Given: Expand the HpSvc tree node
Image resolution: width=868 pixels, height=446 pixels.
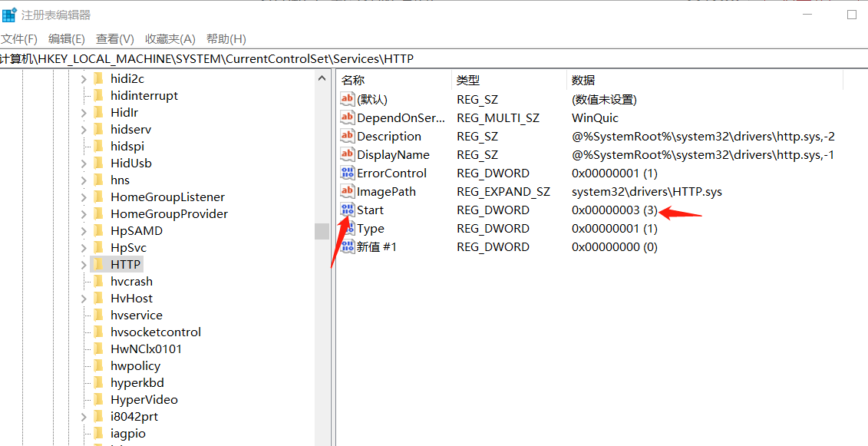Looking at the screenshot, I should (x=84, y=248).
